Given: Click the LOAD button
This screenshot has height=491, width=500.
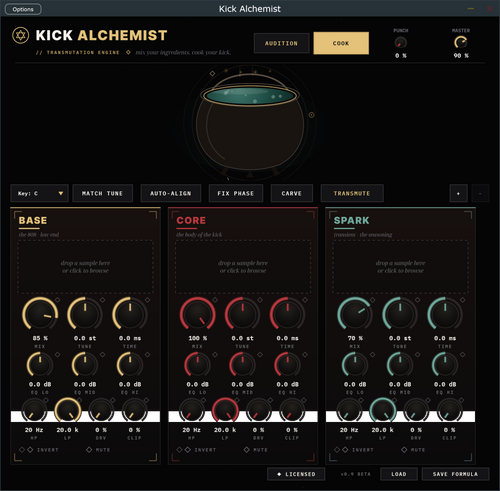Looking at the screenshot, I should point(399,474).
